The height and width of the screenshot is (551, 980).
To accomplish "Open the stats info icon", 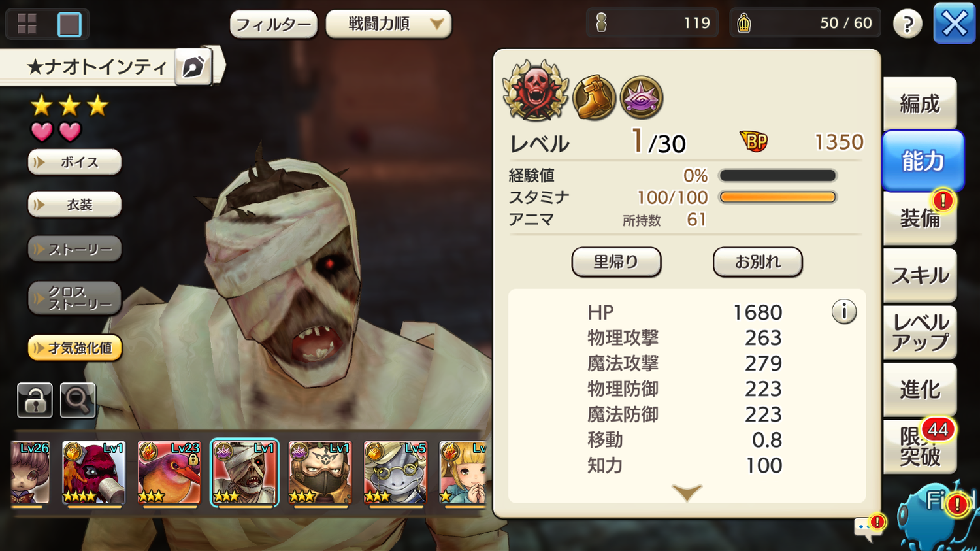I will (844, 312).
